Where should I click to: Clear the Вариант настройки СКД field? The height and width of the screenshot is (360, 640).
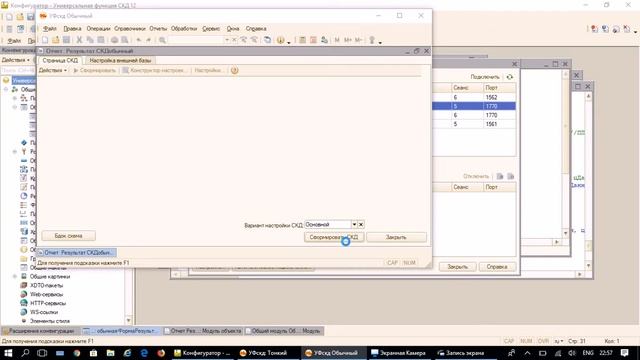(x=361, y=224)
